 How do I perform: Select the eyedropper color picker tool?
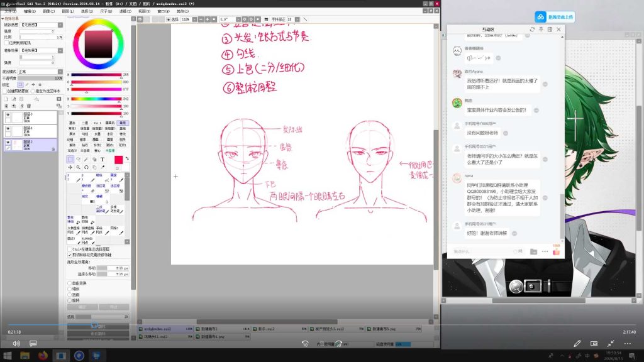click(103, 167)
